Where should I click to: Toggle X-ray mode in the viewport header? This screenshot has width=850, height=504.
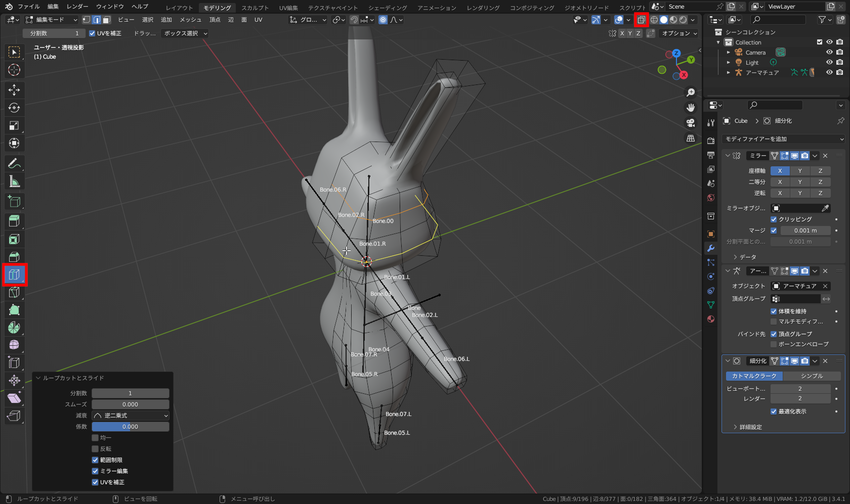(x=641, y=20)
